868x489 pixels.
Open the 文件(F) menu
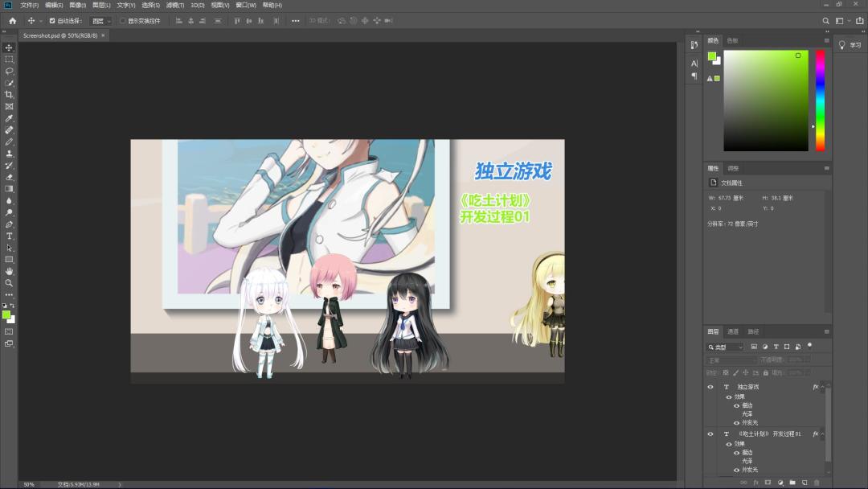point(30,5)
